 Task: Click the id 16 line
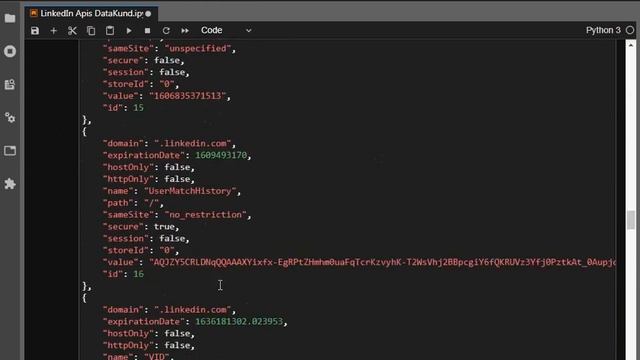click(x=123, y=274)
